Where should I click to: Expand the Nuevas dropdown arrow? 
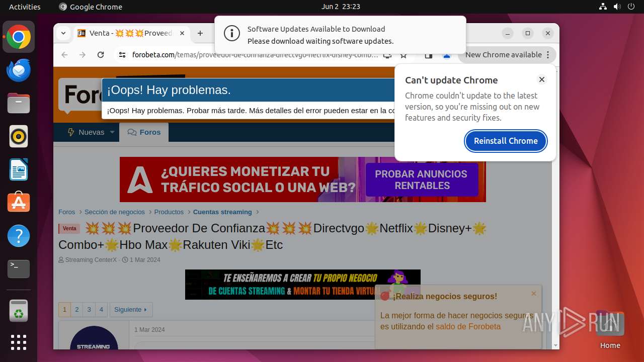click(112, 132)
